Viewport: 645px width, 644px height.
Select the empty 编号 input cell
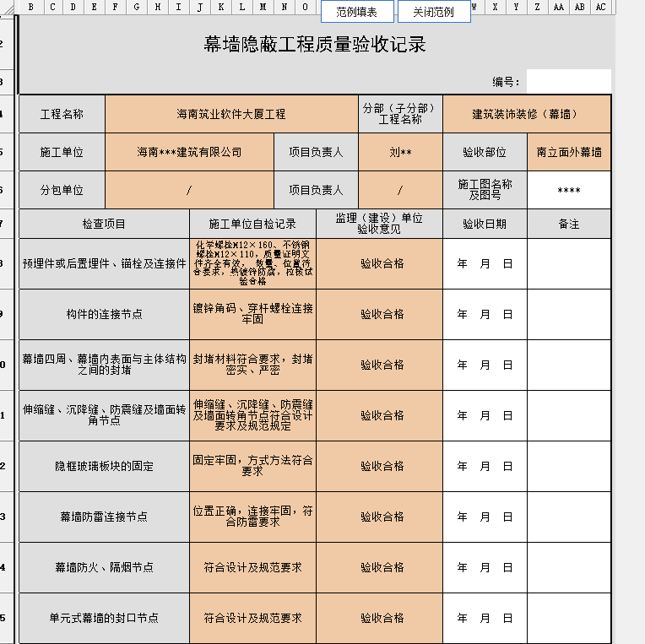pos(568,82)
